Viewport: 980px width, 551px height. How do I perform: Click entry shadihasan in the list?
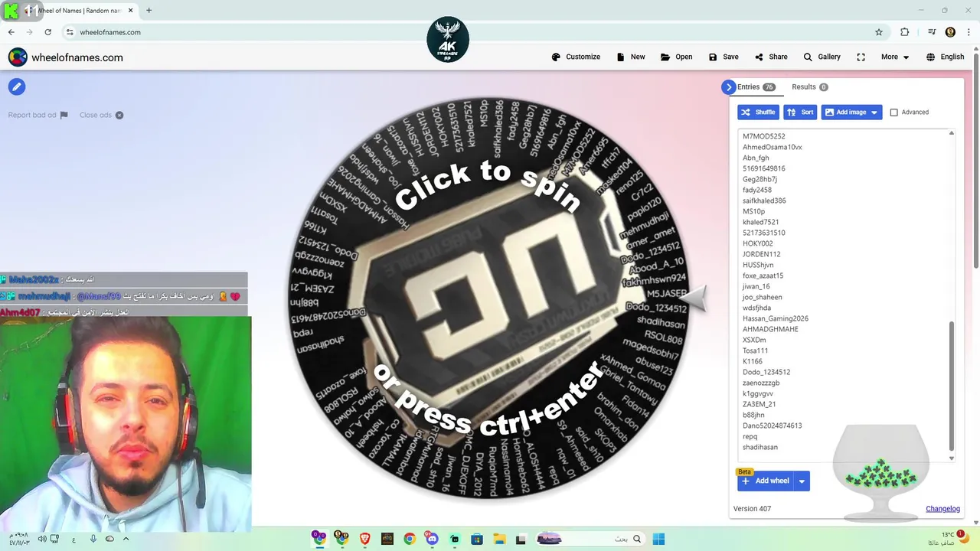tap(759, 447)
